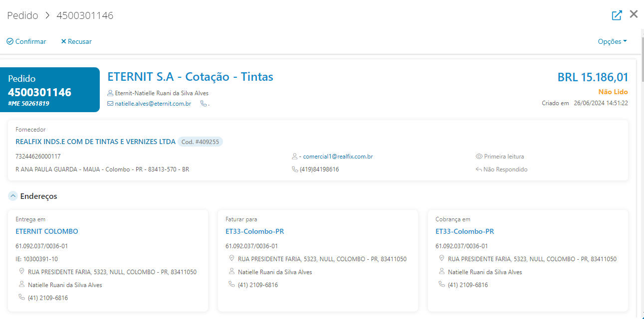Open the Opções dropdown menu
This screenshot has width=644, height=319.
[612, 41]
